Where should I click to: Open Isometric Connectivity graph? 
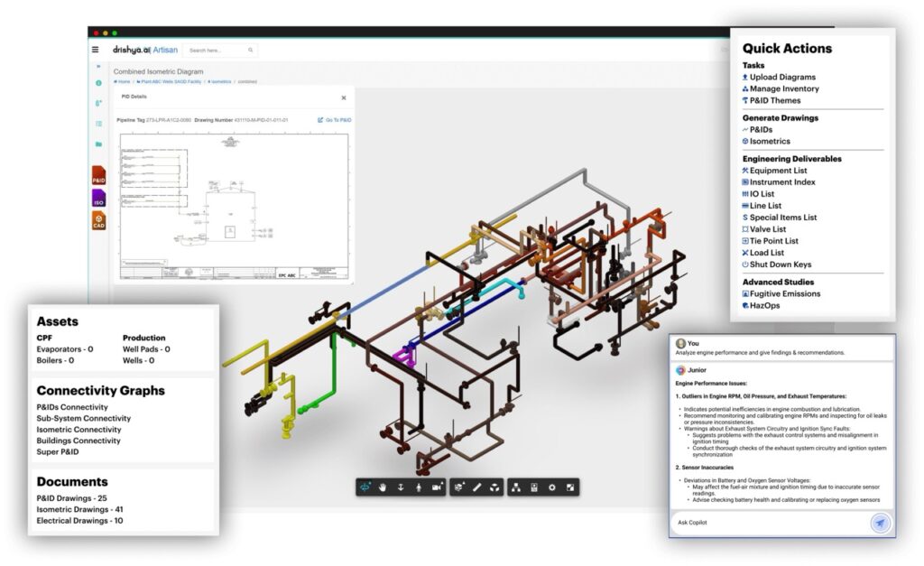click(x=79, y=430)
